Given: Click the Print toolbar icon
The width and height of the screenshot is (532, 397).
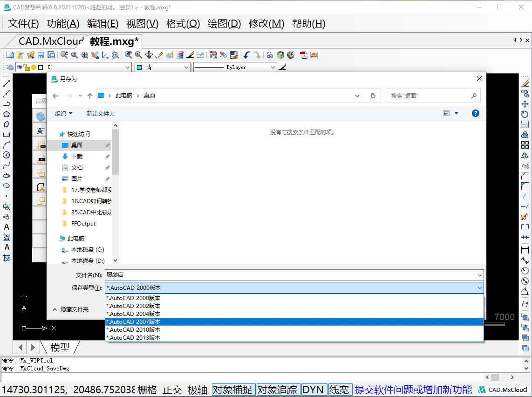Looking at the screenshot, I should 270,55.
